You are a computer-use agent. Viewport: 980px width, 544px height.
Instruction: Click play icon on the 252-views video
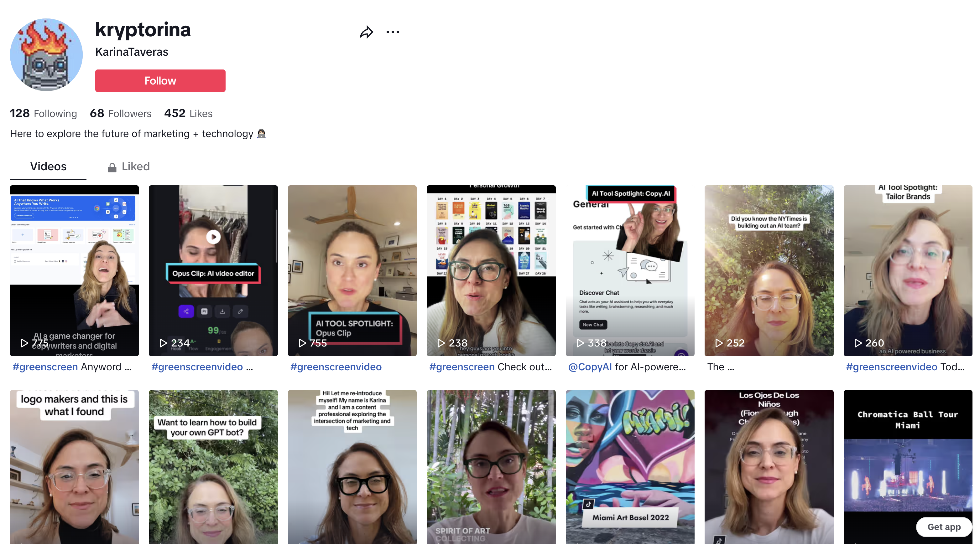[x=719, y=343]
